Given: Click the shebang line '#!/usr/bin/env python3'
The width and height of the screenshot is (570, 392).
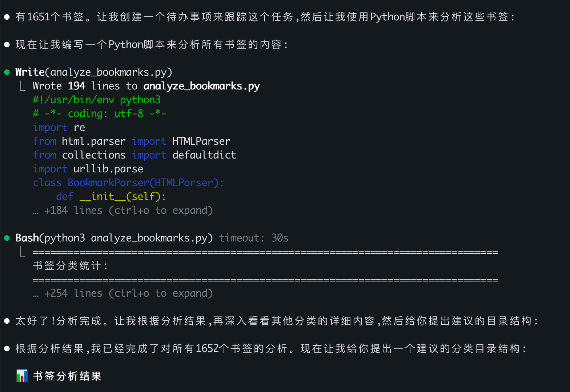Looking at the screenshot, I should click(97, 100).
